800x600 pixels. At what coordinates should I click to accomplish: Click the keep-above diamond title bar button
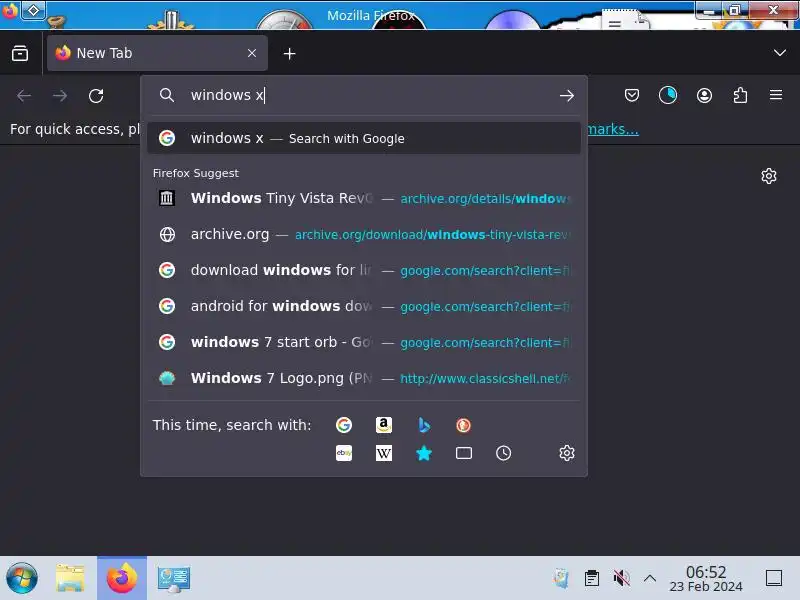click(33, 10)
